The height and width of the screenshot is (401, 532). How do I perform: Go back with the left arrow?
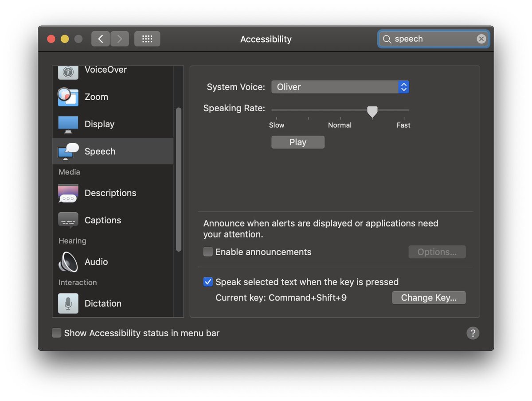click(x=101, y=39)
